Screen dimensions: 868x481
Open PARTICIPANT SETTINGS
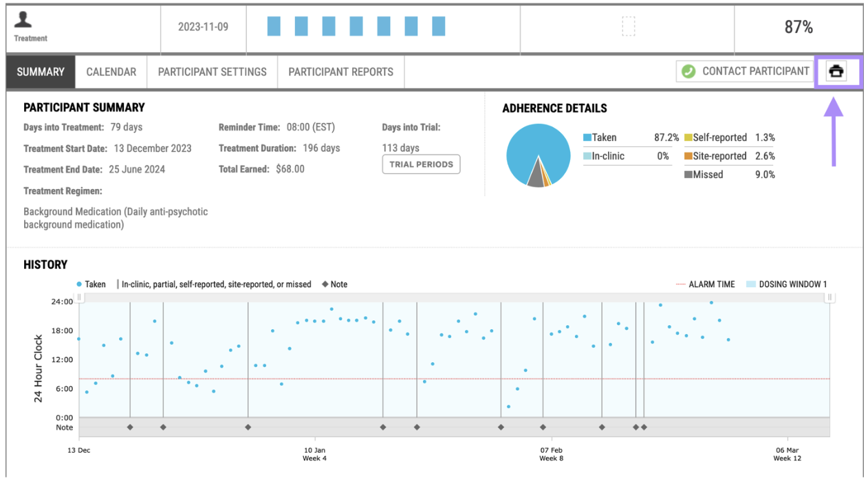click(211, 71)
